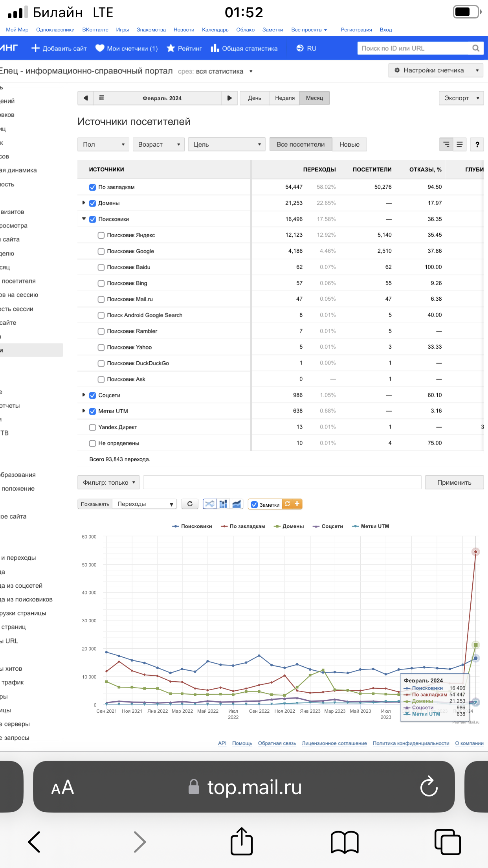The image size is (488, 868).
Task: Expand the Домены row
Action: 84,203
